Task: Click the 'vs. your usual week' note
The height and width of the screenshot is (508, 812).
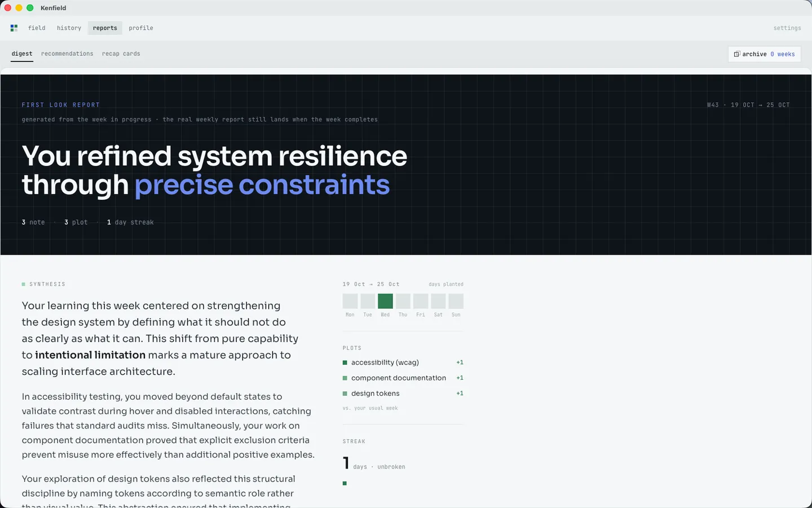Action: [x=370, y=408]
